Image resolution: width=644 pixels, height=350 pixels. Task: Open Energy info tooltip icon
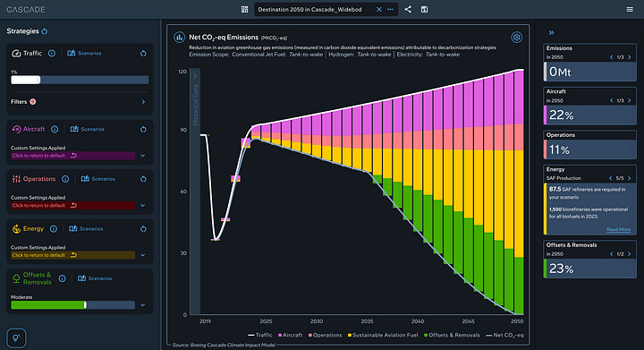pos(54,229)
